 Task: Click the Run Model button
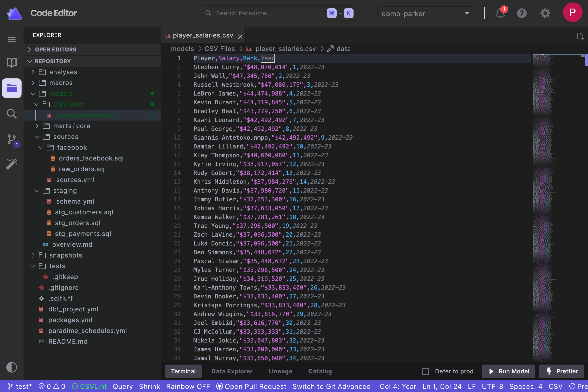(x=508, y=371)
